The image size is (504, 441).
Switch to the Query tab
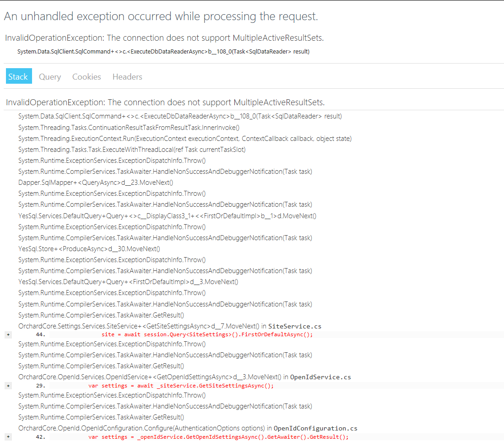coord(49,76)
